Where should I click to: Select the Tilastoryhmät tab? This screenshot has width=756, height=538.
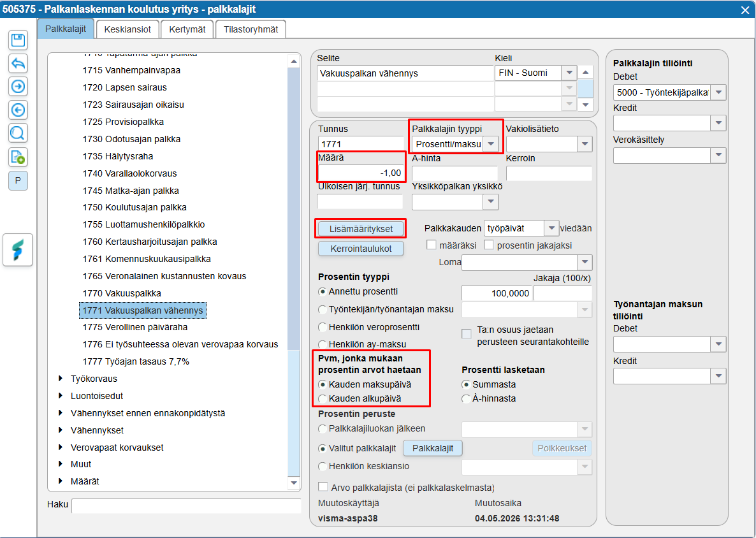(251, 29)
